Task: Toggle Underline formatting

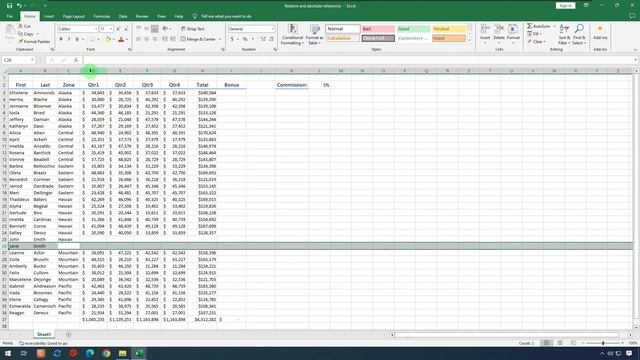Action: point(77,39)
